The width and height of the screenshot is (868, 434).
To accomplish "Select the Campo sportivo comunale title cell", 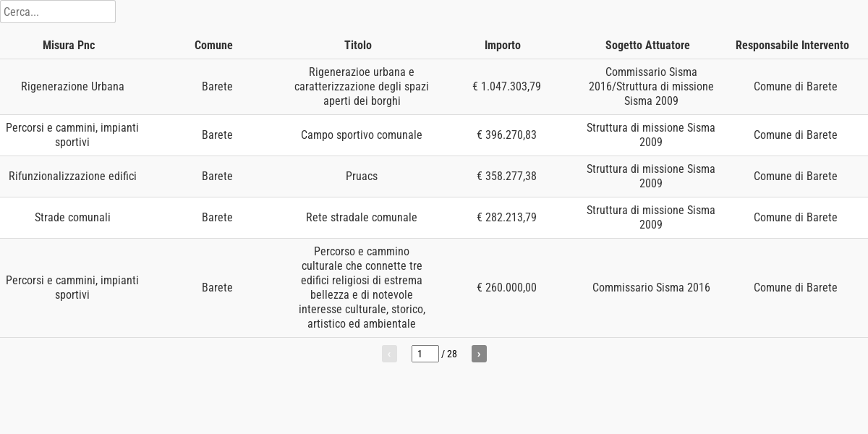I will point(362,135).
